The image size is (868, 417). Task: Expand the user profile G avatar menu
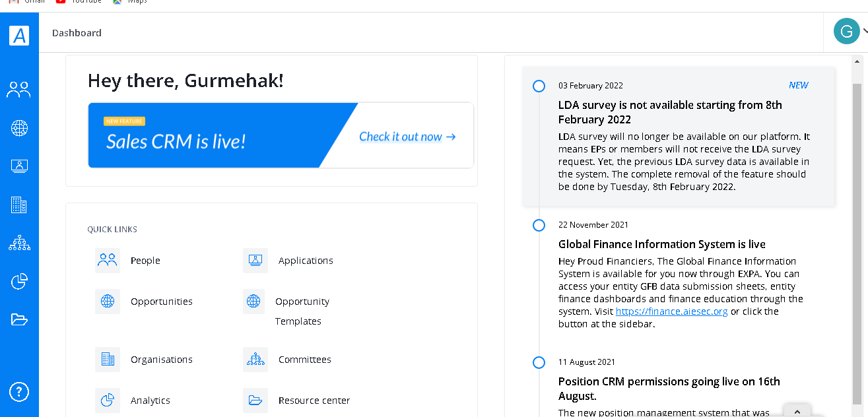coord(847,31)
